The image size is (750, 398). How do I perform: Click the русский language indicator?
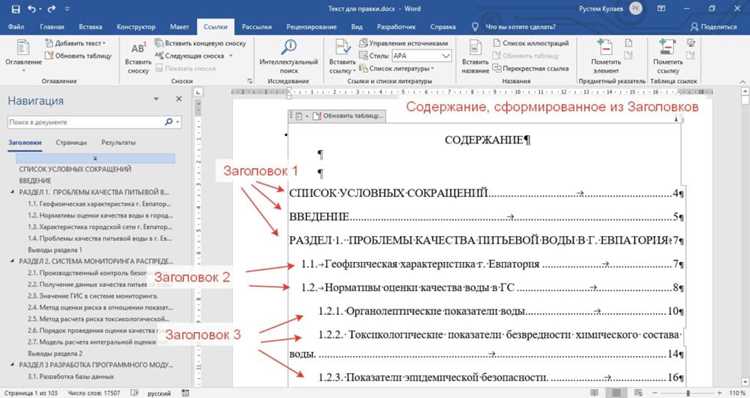pyautogui.click(x=159, y=393)
